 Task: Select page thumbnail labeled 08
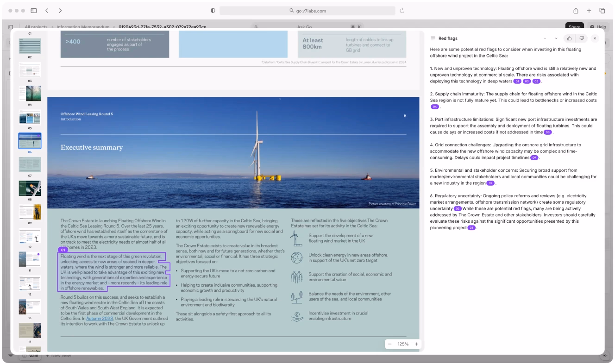pyautogui.click(x=30, y=188)
